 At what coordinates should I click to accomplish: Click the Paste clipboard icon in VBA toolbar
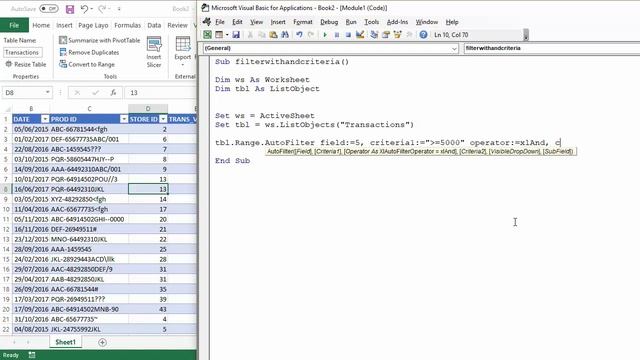[273, 35]
